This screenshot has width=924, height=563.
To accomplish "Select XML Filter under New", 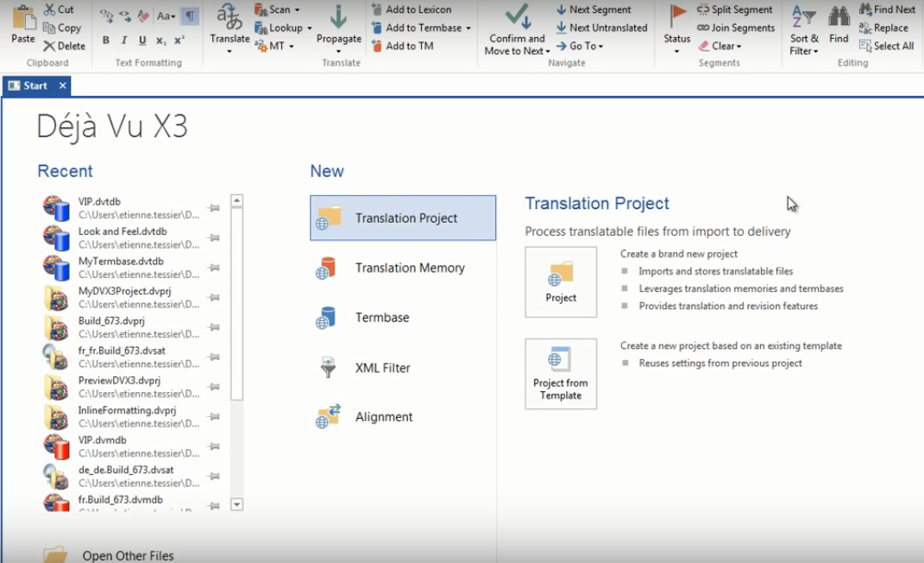I will 403,368.
